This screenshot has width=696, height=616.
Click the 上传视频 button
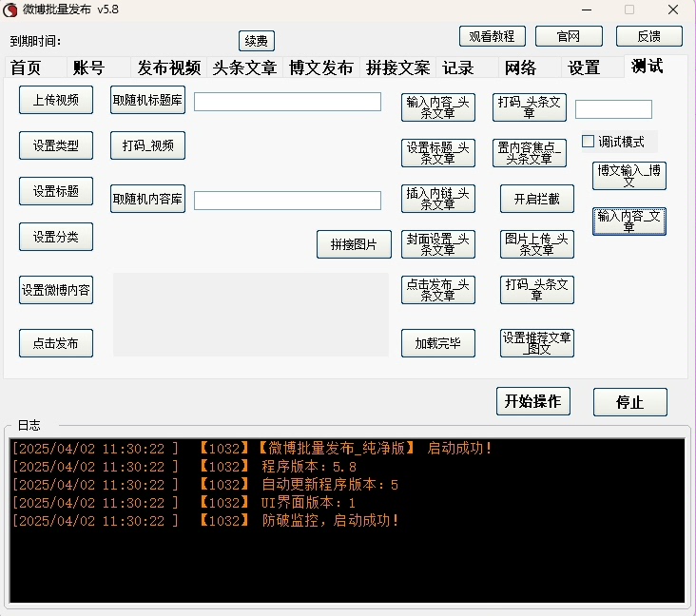[56, 101]
